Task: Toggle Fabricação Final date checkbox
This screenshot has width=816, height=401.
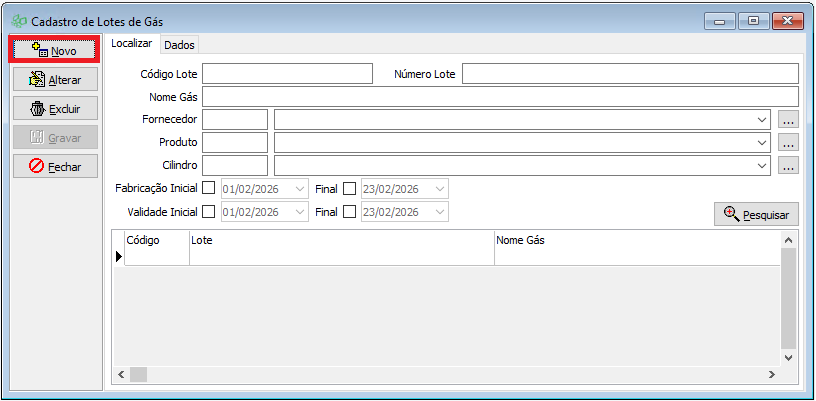Action: pyautogui.click(x=349, y=188)
